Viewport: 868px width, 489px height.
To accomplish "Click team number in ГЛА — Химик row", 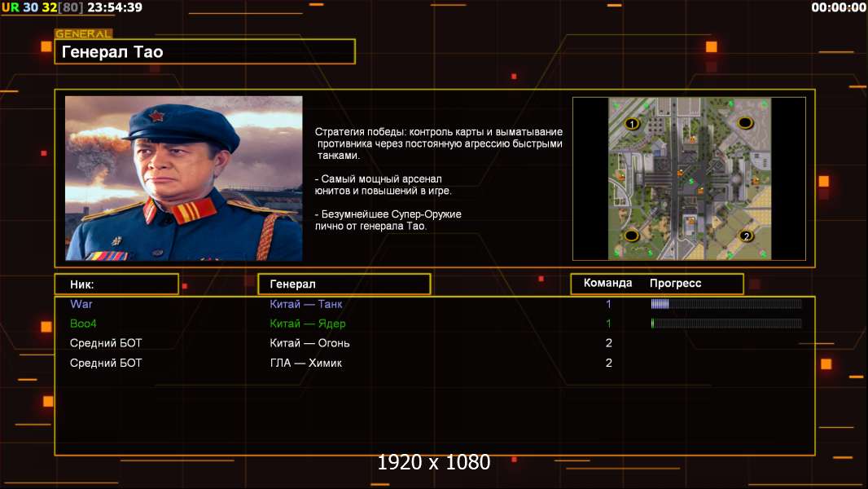I will (x=608, y=363).
